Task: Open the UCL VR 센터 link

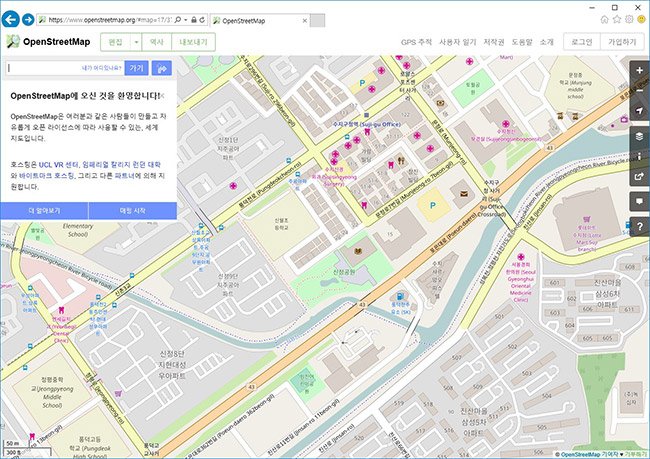Action: pyautogui.click(x=59, y=165)
